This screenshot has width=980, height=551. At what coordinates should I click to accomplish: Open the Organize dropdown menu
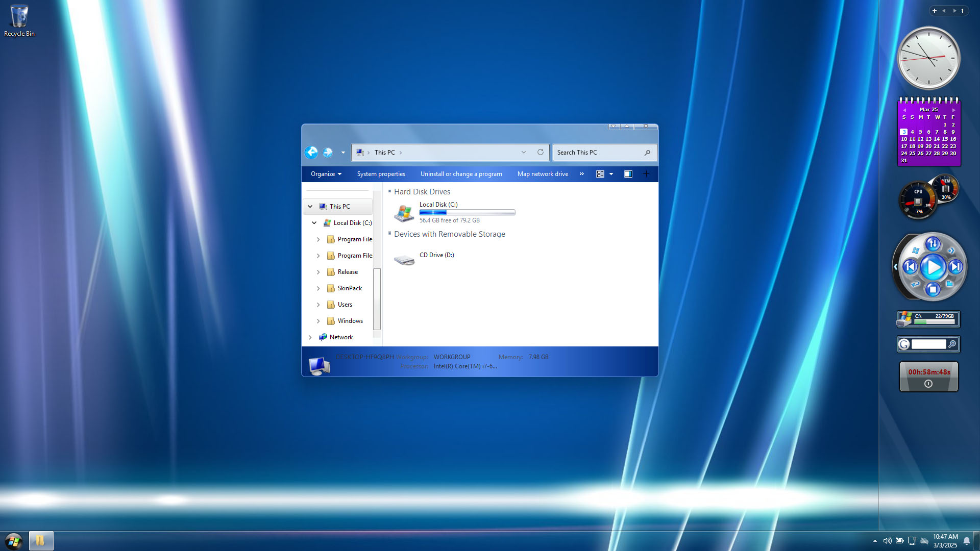pyautogui.click(x=326, y=174)
